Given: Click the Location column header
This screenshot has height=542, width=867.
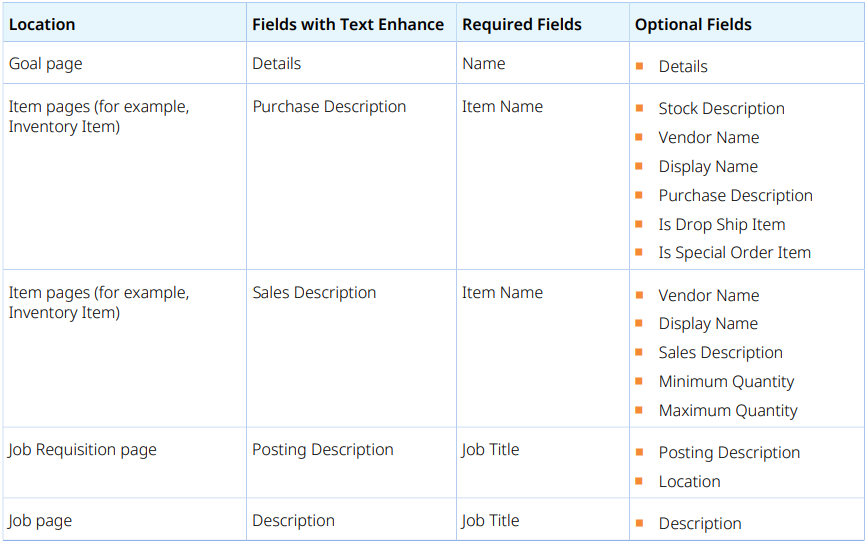Looking at the screenshot, I should click(42, 24).
